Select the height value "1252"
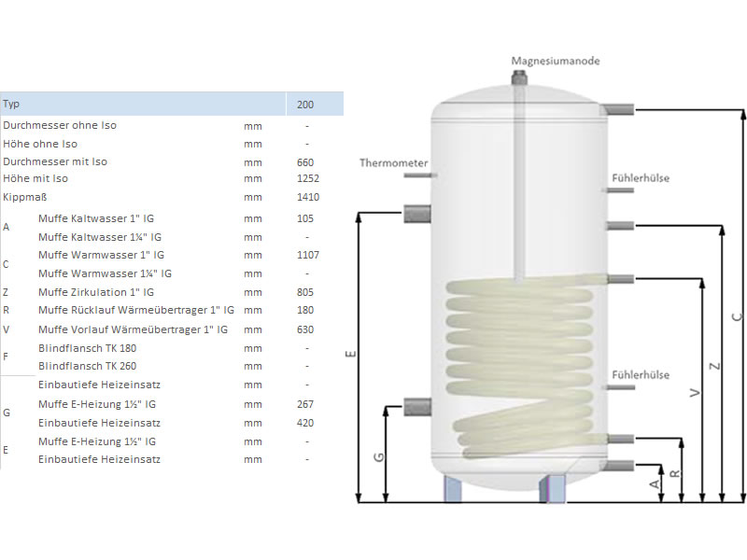Screen dimensions: 747x560 point(308,178)
